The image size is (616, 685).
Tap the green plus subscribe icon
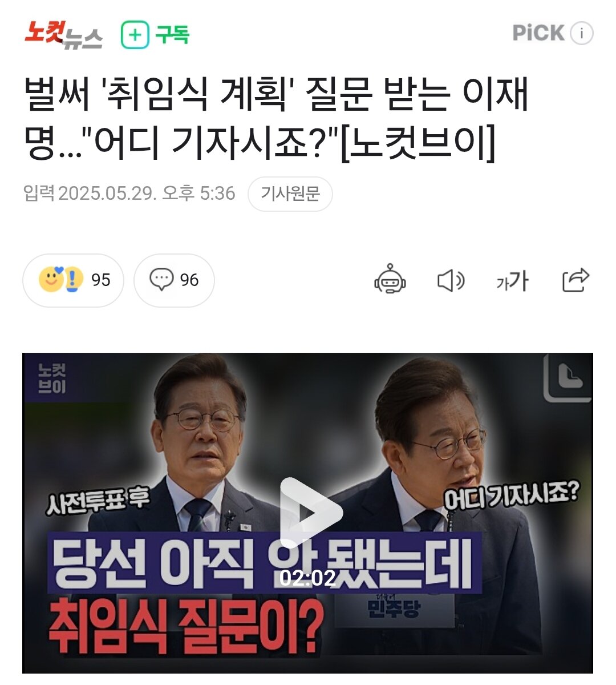135,35
